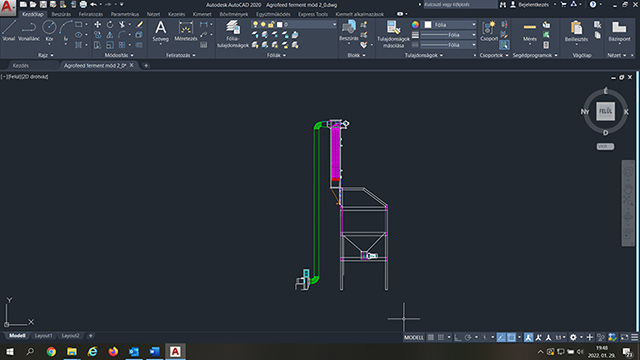The height and width of the screenshot is (360, 640).
Task: Open the annotation scale 1:1 dropdown
Action: coord(561,337)
